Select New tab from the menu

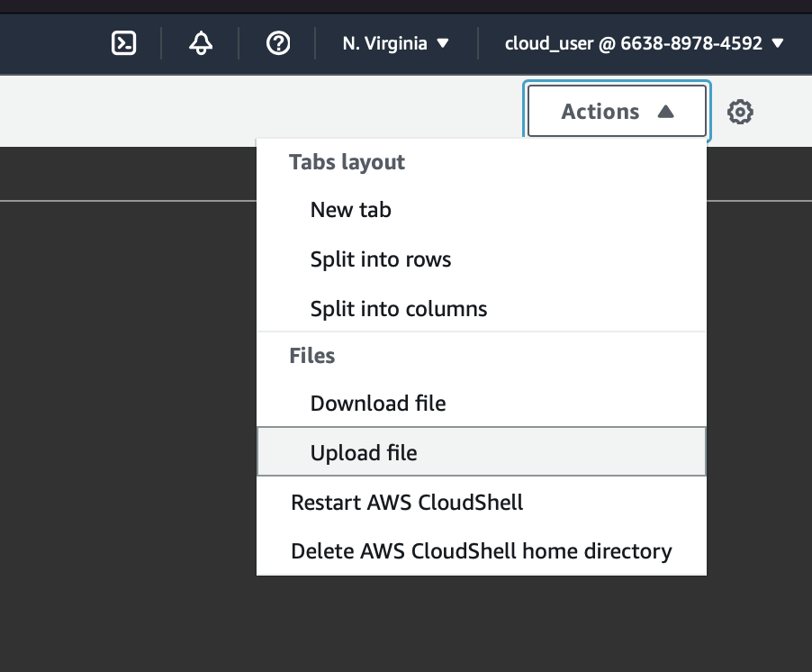[351, 211]
